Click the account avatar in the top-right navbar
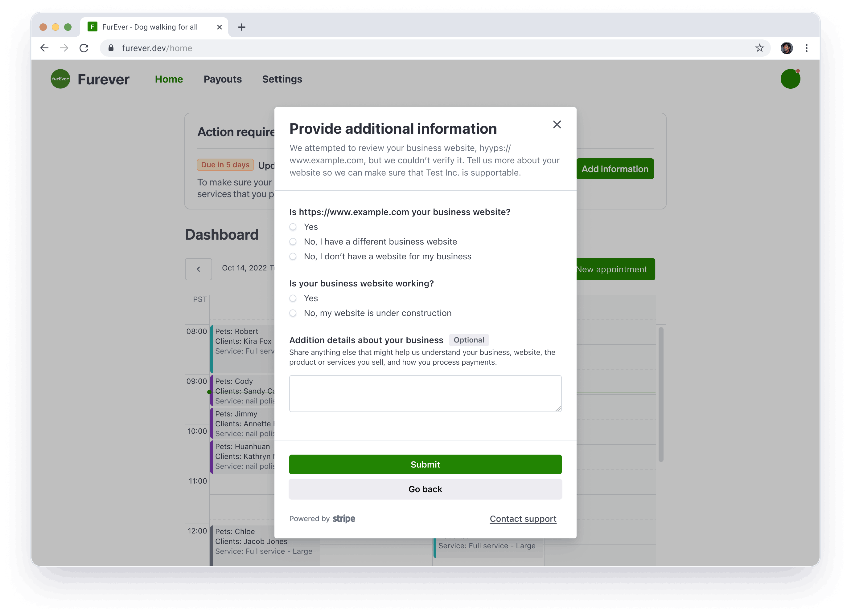 point(790,79)
